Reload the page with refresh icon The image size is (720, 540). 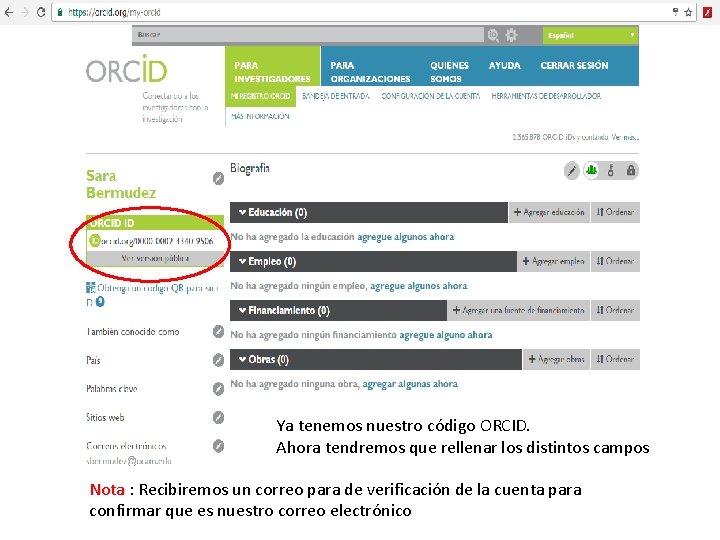(x=41, y=12)
